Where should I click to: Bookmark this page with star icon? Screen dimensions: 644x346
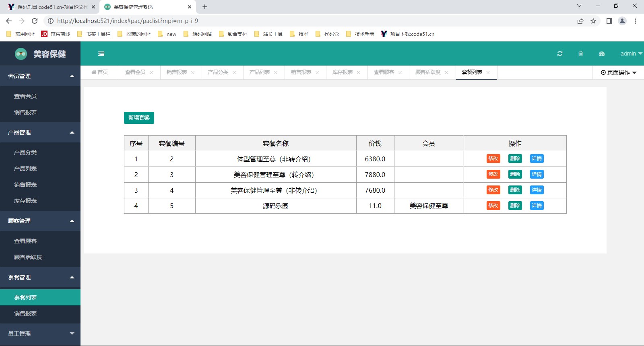pos(593,21)
